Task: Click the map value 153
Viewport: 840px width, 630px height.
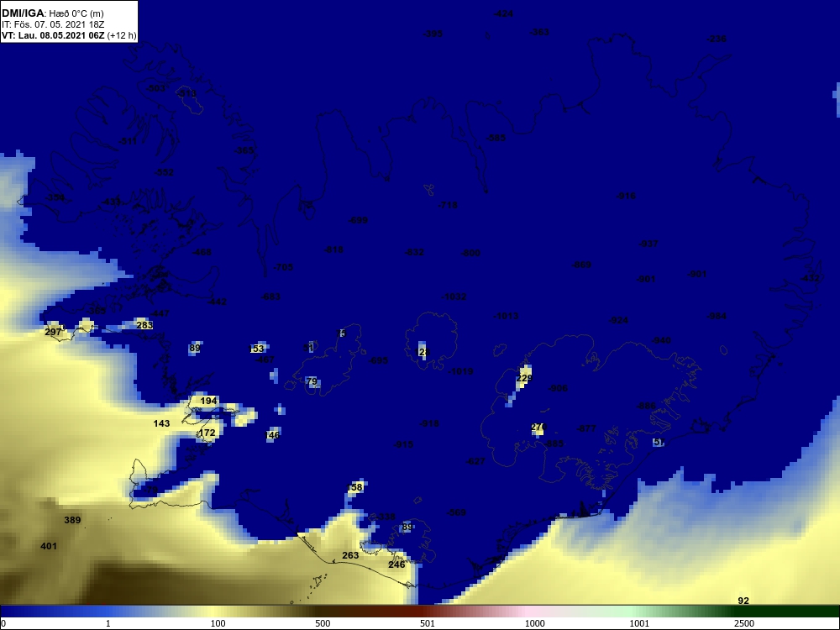Action: [257, 349]
